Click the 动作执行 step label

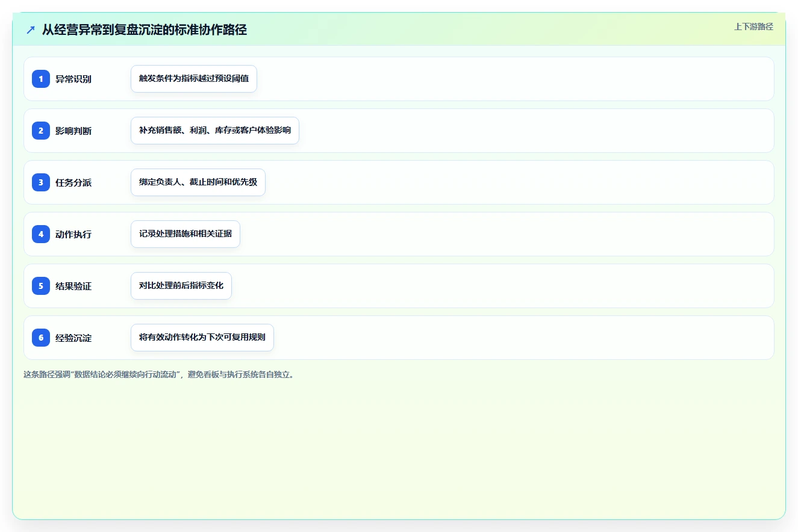(x=73, y=234)
